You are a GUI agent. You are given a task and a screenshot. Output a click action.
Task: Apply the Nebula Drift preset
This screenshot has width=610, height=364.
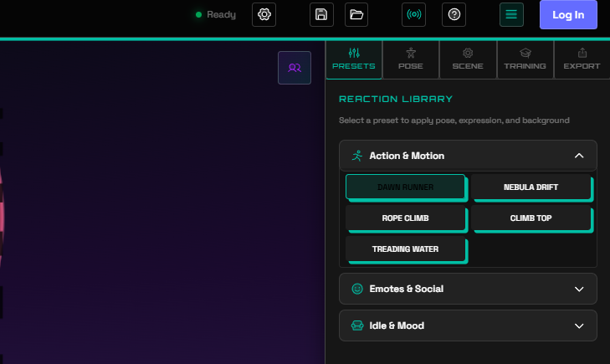pyautogui.click(x=531, y=187)
